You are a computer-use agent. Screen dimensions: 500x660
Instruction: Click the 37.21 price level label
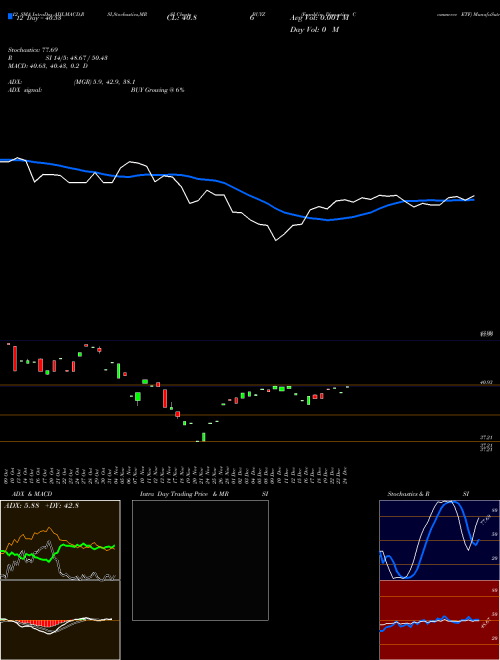(486, 438)
